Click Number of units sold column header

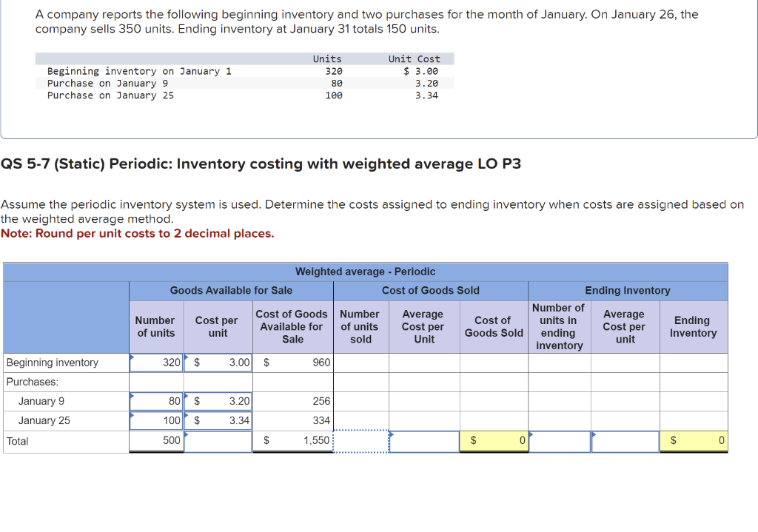pyautogui.click(x=360, y=326)
